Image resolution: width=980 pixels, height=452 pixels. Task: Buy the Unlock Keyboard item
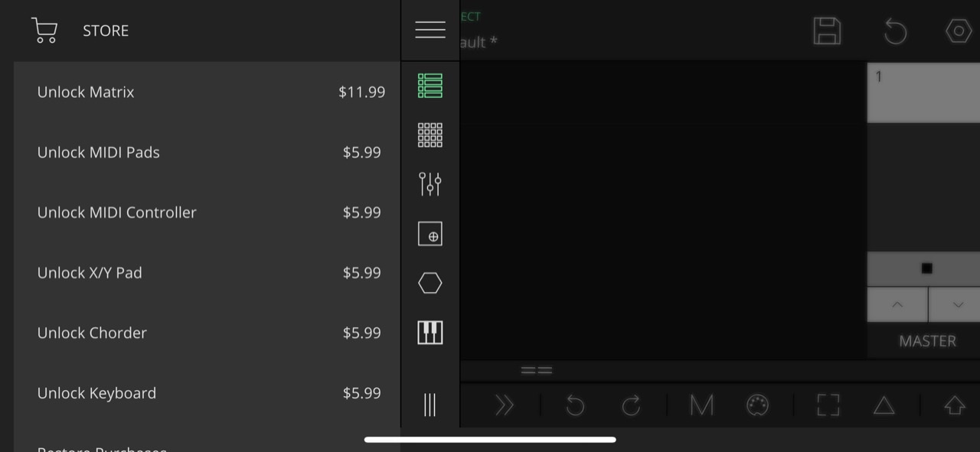(207, 393)
